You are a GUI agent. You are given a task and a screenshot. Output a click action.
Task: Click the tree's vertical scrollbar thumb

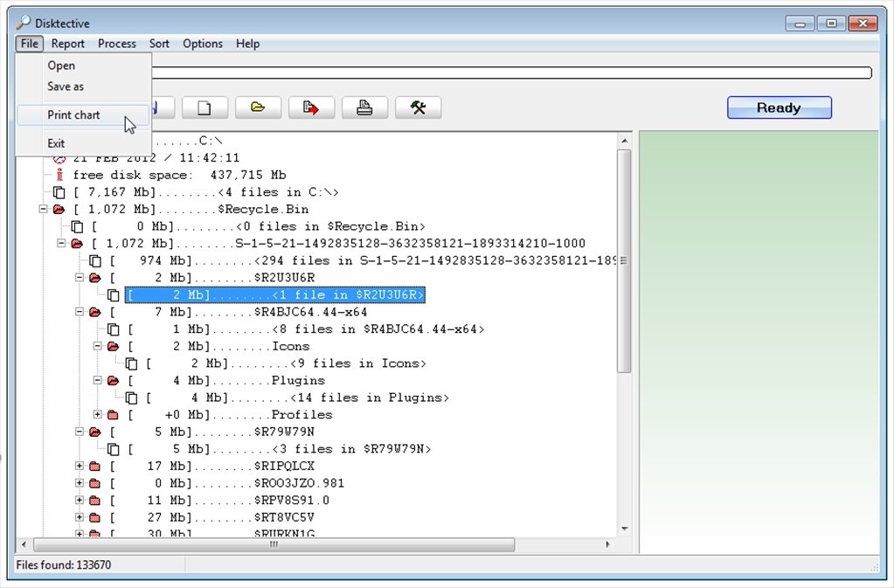tap(624, 261)
